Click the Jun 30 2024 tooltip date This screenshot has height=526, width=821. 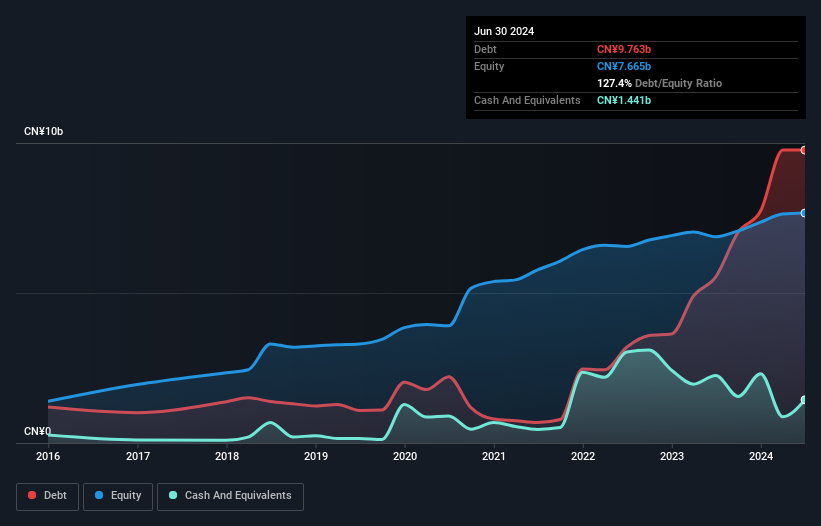pos(504,31)
